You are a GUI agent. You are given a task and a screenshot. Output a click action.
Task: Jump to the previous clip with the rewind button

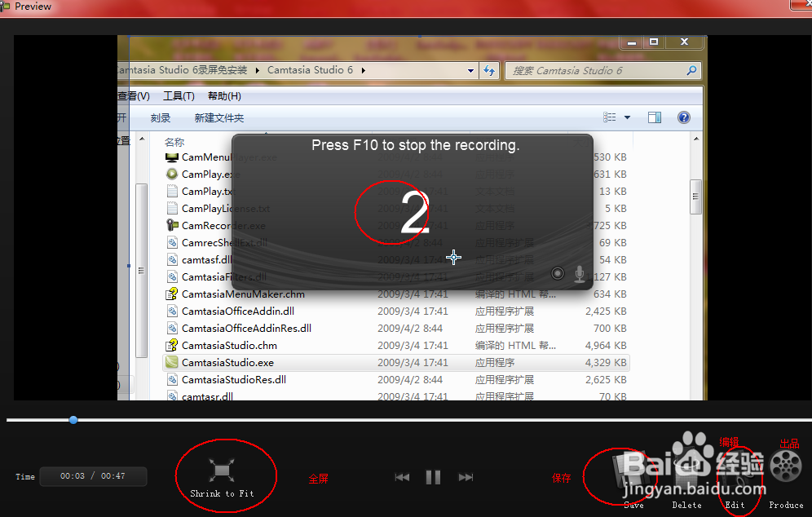coord(402,477)
